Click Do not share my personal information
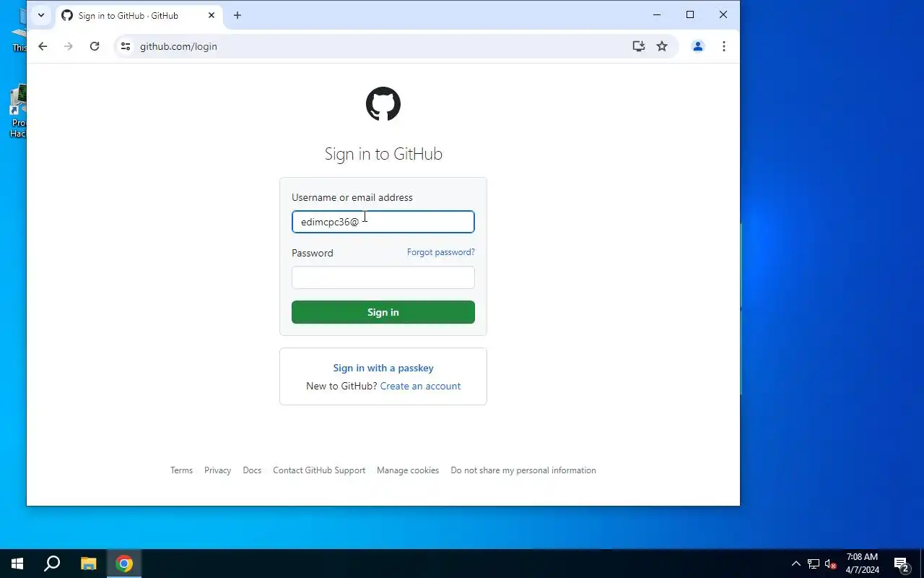 click(x=523, y=470)
